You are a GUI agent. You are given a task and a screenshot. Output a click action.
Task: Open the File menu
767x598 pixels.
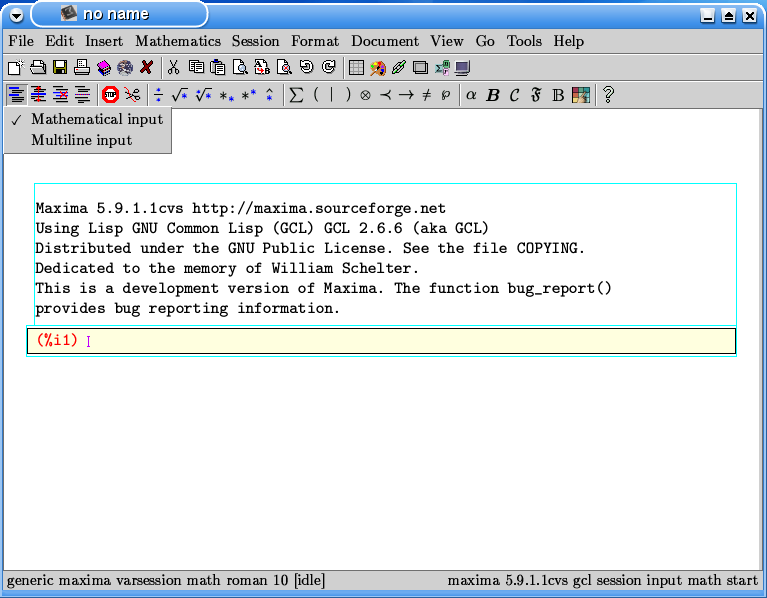pyautogui.click(x=21, y=41)
